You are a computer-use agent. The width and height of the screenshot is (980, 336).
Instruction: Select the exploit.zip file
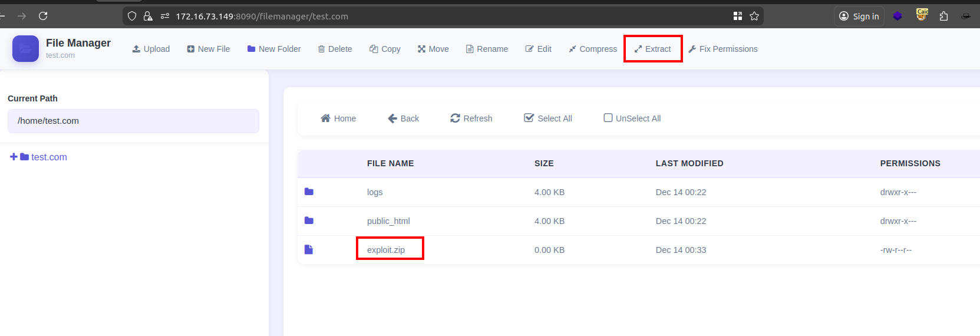pos(386,250)
